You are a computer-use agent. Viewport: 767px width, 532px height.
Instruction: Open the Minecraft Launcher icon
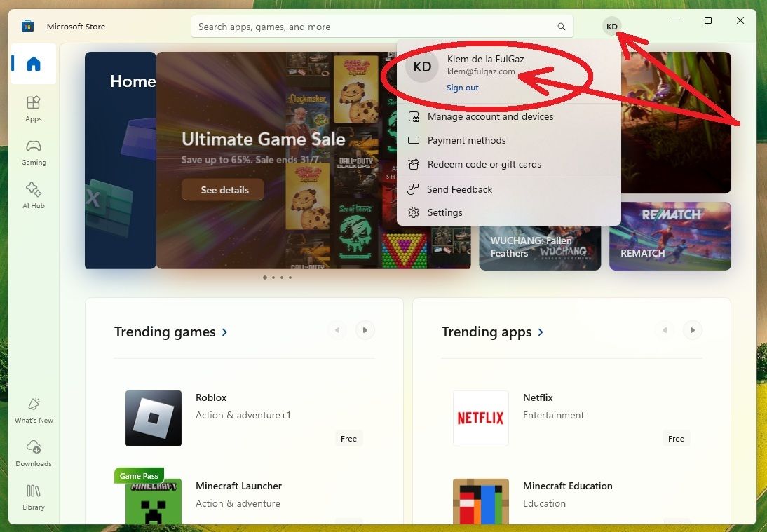154,502
